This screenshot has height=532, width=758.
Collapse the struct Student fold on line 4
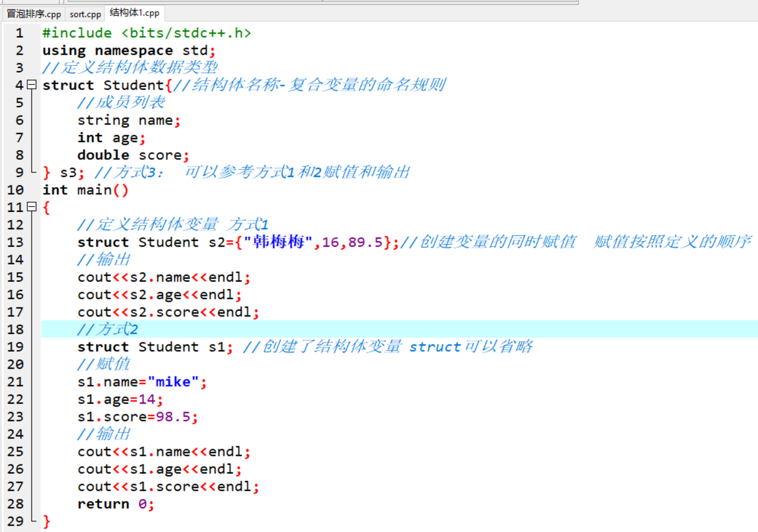(x=32, y=85)
